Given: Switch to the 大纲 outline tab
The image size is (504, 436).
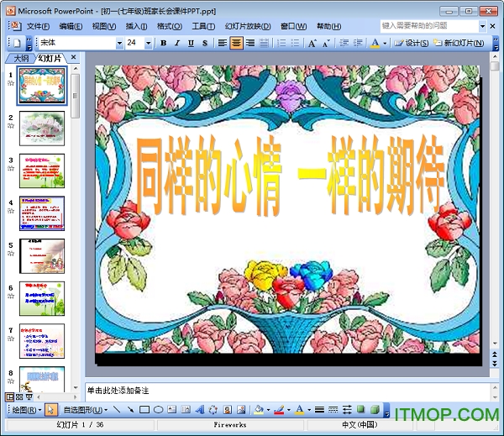Looking at the screenshot, I should click(20, 59).
